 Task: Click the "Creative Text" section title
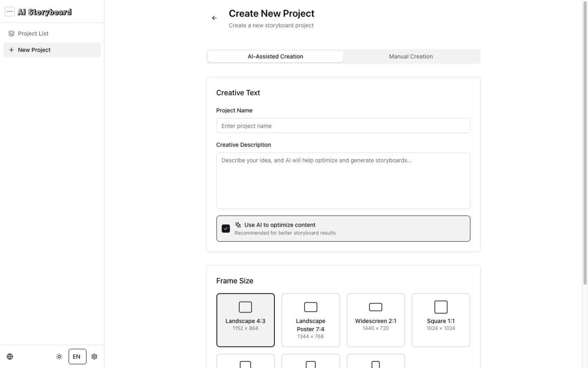238,93
